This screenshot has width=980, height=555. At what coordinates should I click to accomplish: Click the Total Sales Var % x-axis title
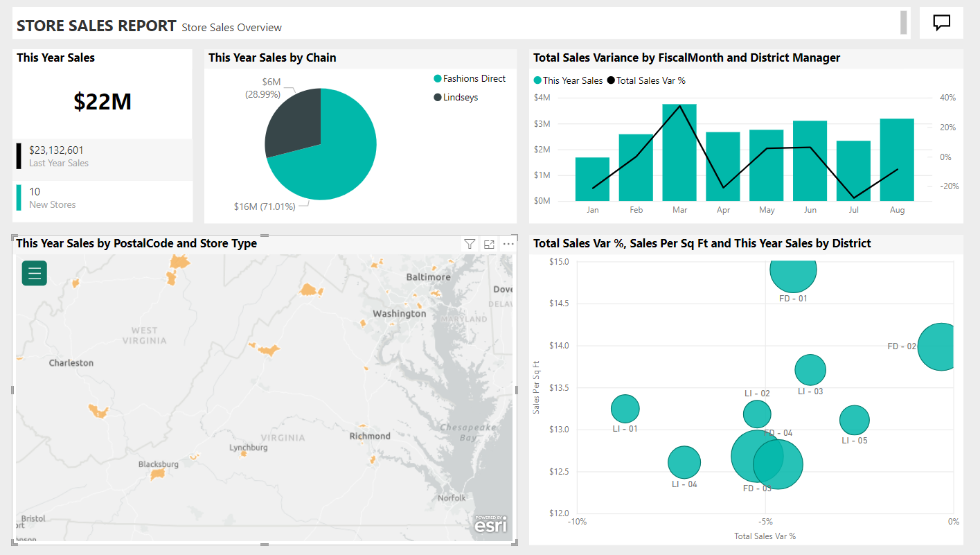[765, 536]
